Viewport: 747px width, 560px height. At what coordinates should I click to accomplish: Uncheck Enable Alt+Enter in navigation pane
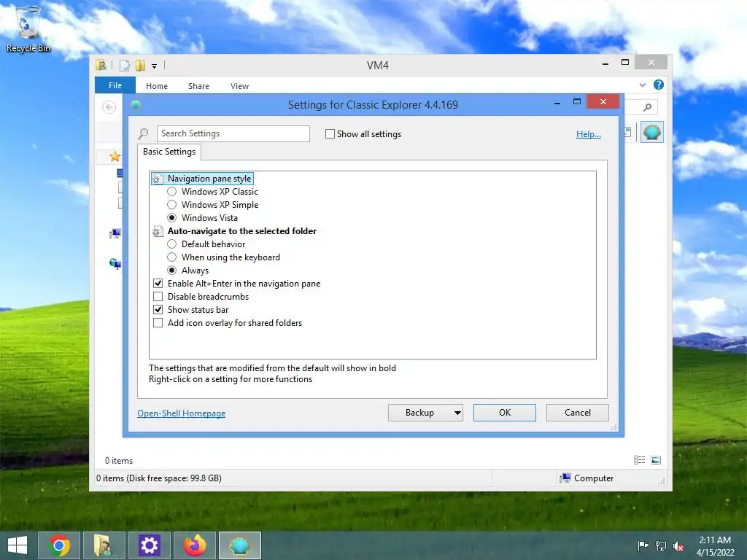(x=158, y=284)
